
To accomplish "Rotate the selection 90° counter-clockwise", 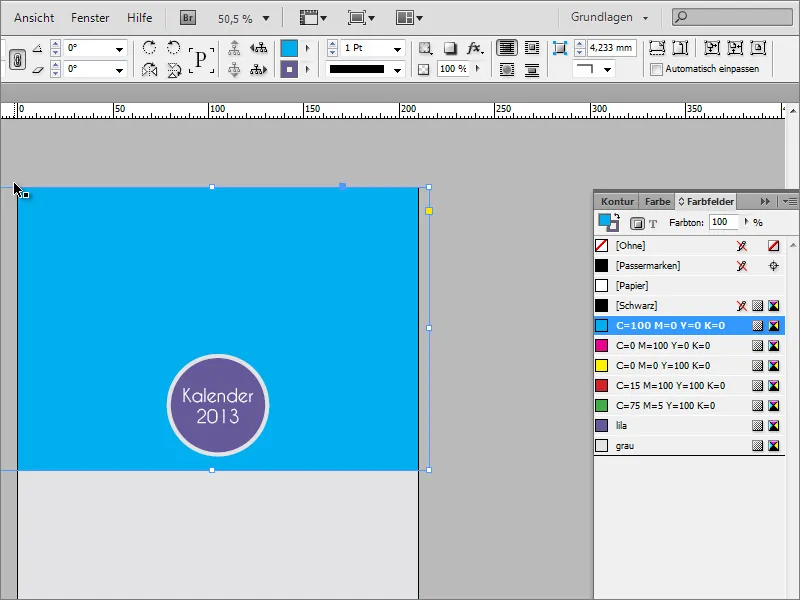I will tap(173, 48).
